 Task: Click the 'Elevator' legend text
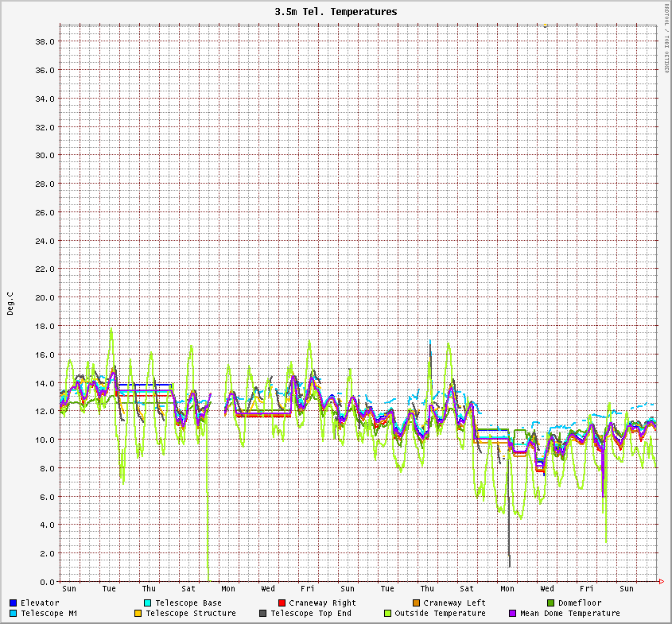click(40, 603)
